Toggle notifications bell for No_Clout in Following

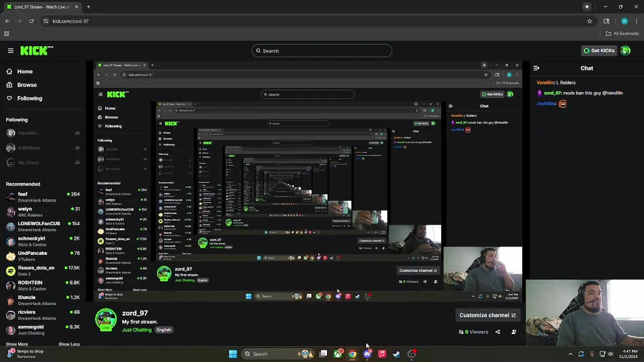tap(77, 162)
